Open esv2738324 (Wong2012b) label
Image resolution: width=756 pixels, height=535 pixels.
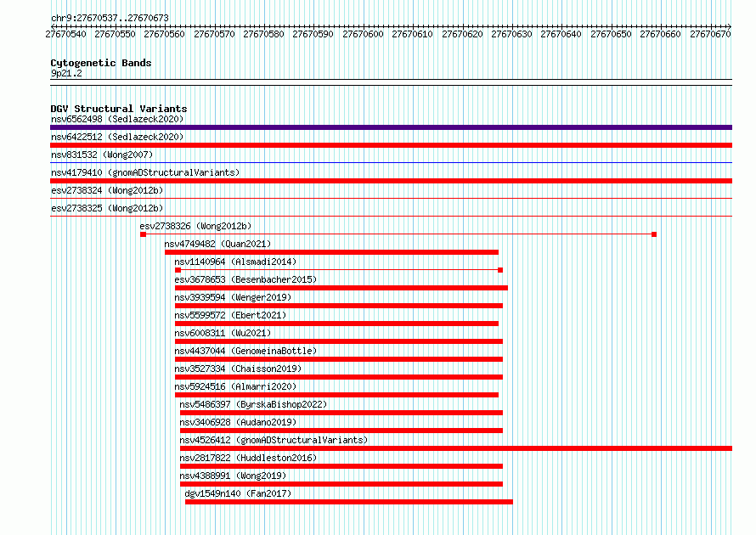[107, 190]
